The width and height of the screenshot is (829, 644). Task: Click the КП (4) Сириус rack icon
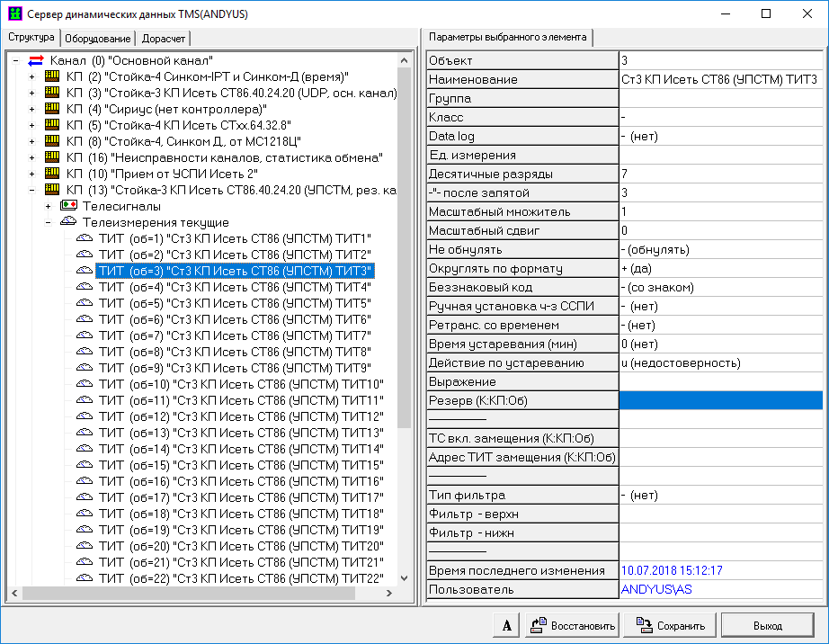(x=53, y=109)
